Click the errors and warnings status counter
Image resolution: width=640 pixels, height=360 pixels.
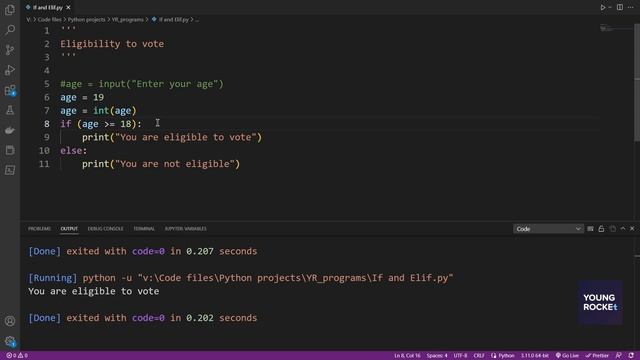coord(17,356)
